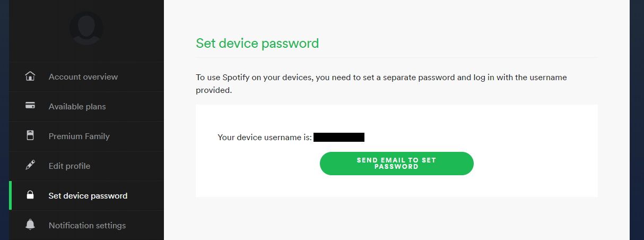Click the Premium Family device icon
Viewport: 644px width, 240px height.
tap(30, 136)
